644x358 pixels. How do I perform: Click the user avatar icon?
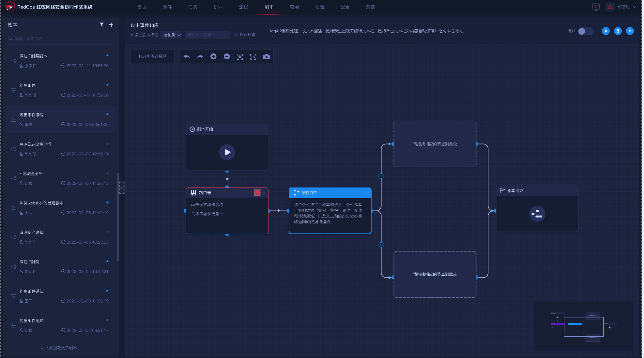click(x=610, y=7)
